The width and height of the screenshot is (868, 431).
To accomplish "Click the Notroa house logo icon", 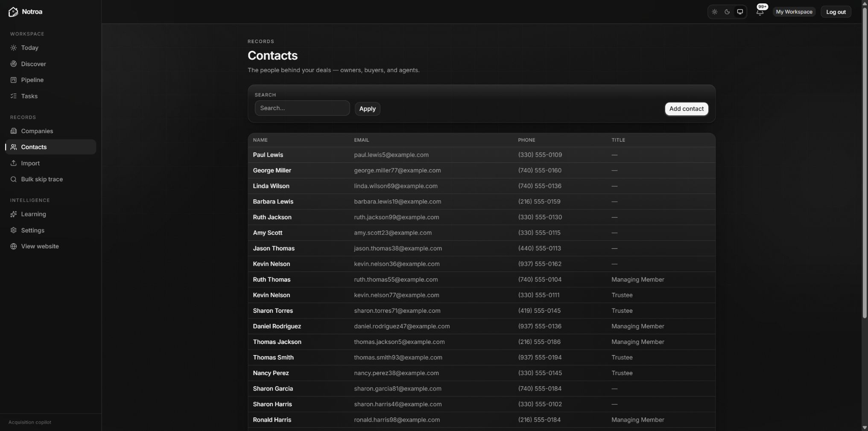I will 13,12.
